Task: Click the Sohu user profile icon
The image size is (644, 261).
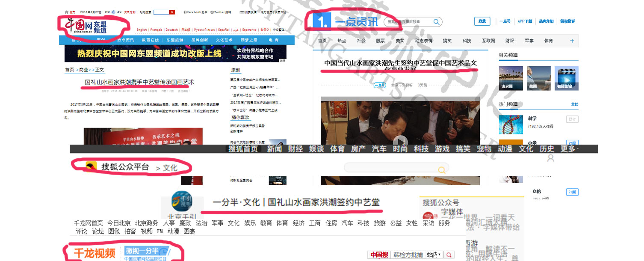Action: (551, 159)
